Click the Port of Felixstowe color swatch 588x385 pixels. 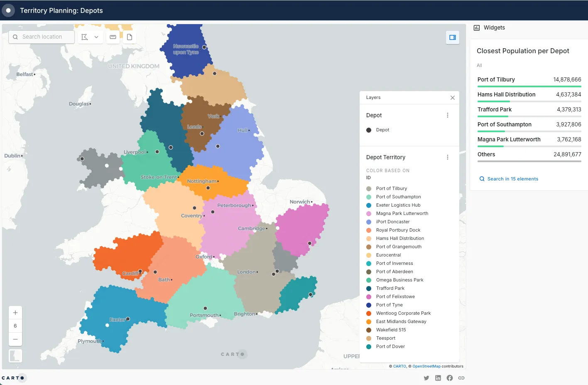tap(369, 297)
